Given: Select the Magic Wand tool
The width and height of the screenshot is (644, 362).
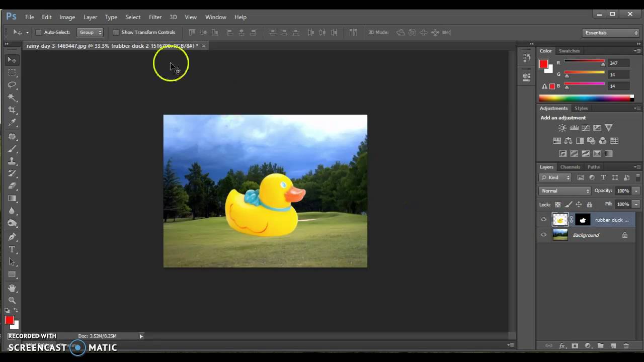Looking at the screenshot, I should pos(12,98).
